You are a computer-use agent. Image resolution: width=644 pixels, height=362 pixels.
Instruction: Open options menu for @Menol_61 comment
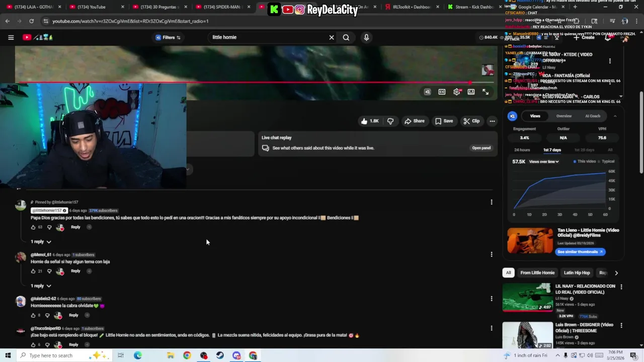(x=492, y=254)
